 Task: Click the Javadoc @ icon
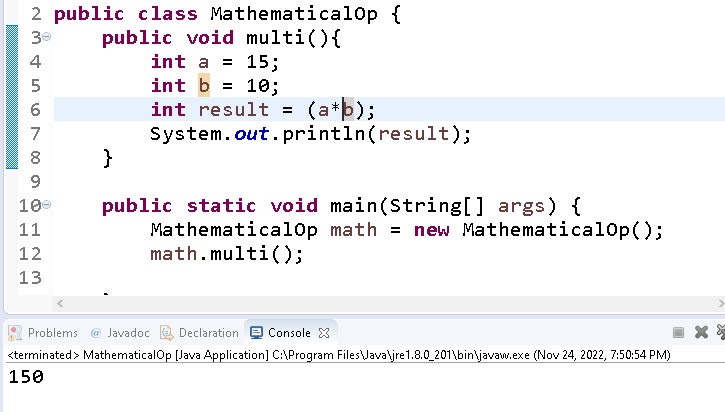pos(96,332)
